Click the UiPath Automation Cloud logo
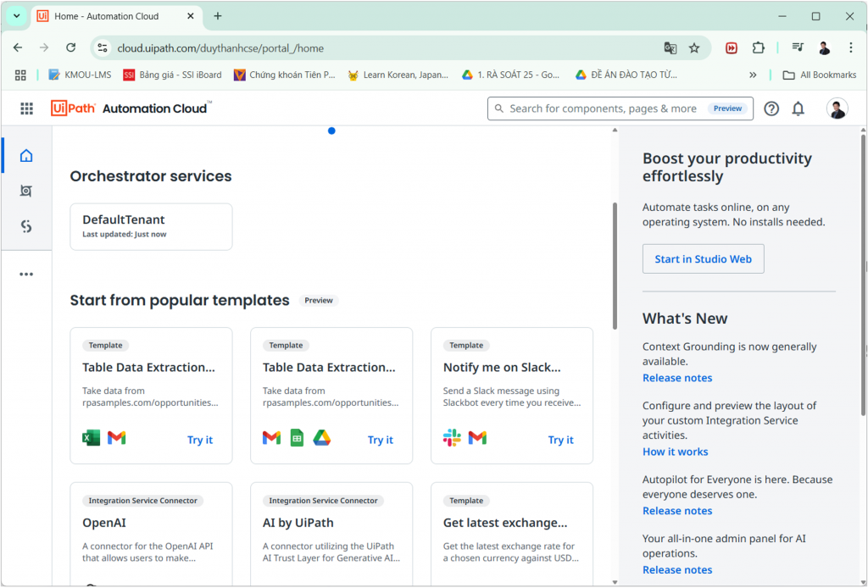 pyautogui.click(x=131, y=108)
